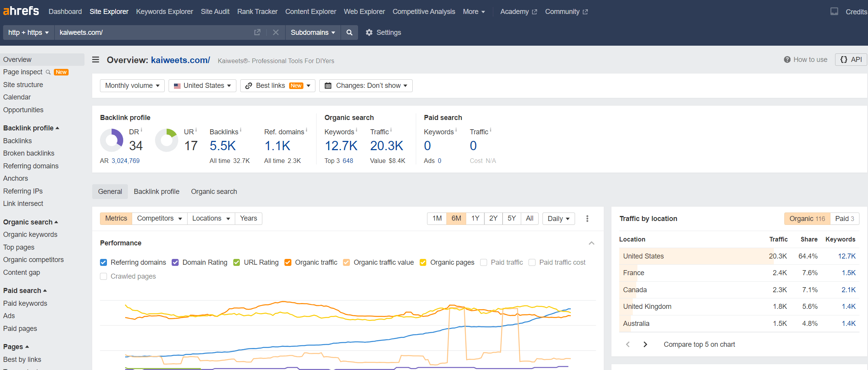
Task: Switch to Organic search tab
Action: click(x=214, y=192)
